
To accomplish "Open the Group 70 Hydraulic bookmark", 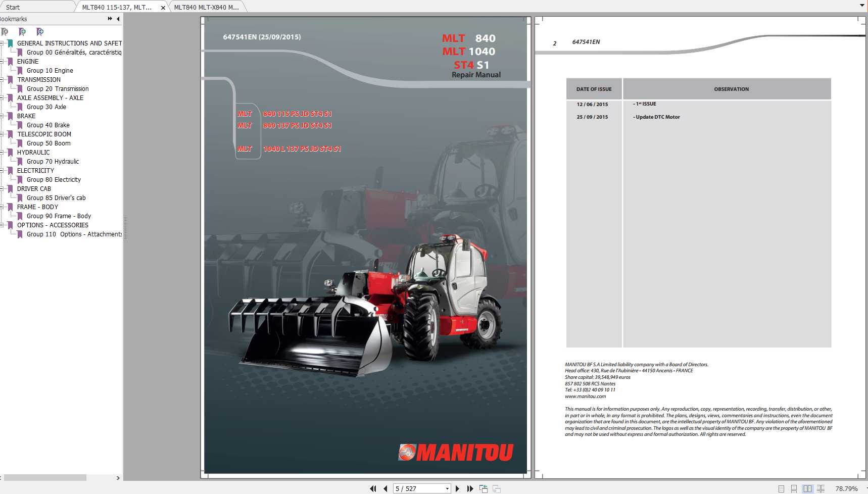I will pyautogui.click(x=53, y=162).
